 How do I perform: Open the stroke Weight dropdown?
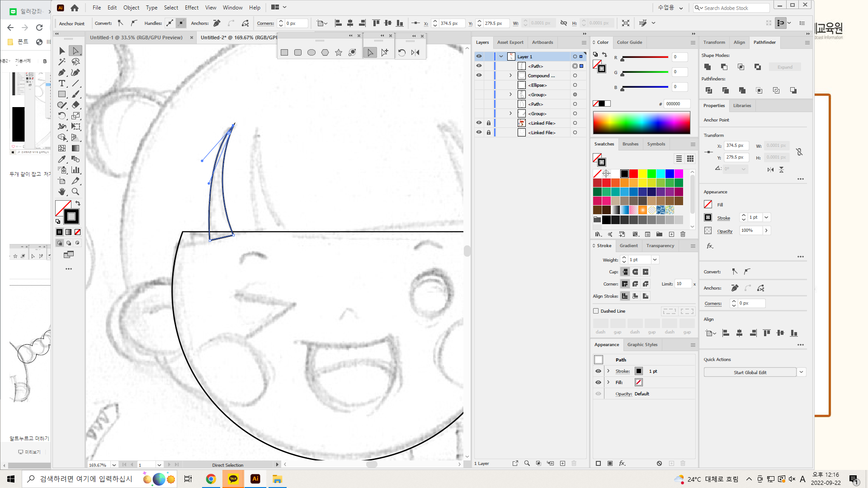coord(655,259)
